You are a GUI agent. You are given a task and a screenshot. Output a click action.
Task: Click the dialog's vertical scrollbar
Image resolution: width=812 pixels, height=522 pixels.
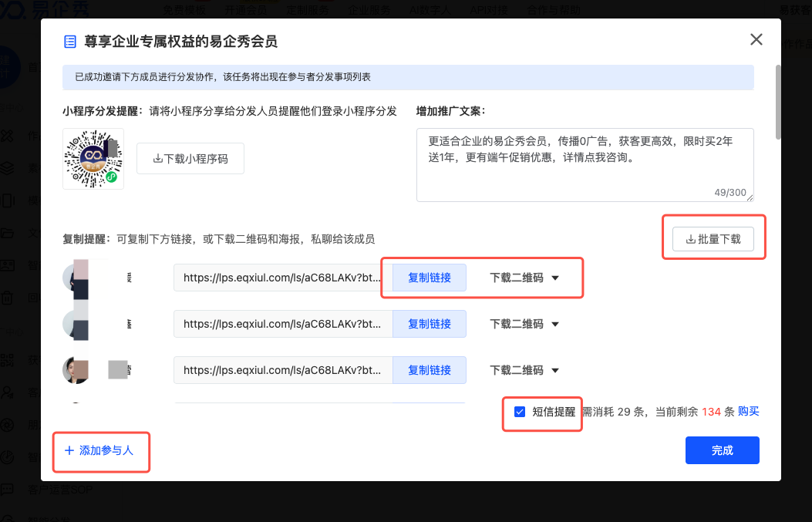[x=778, y=102]
